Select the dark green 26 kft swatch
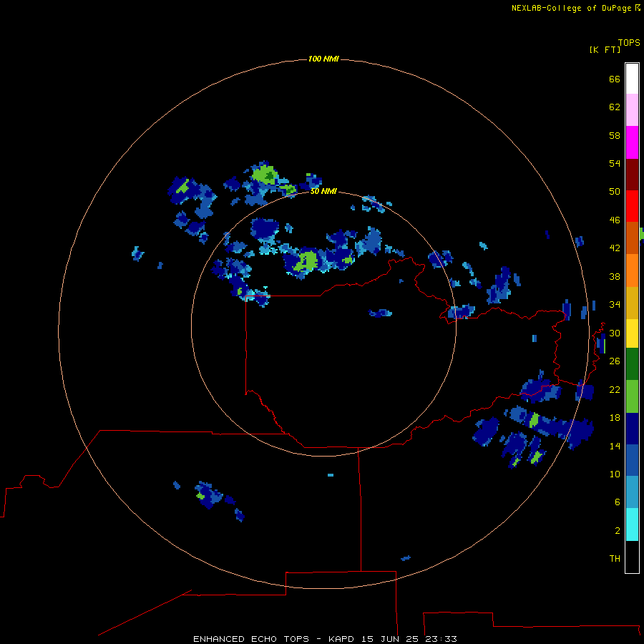 [x=632, y=364]
